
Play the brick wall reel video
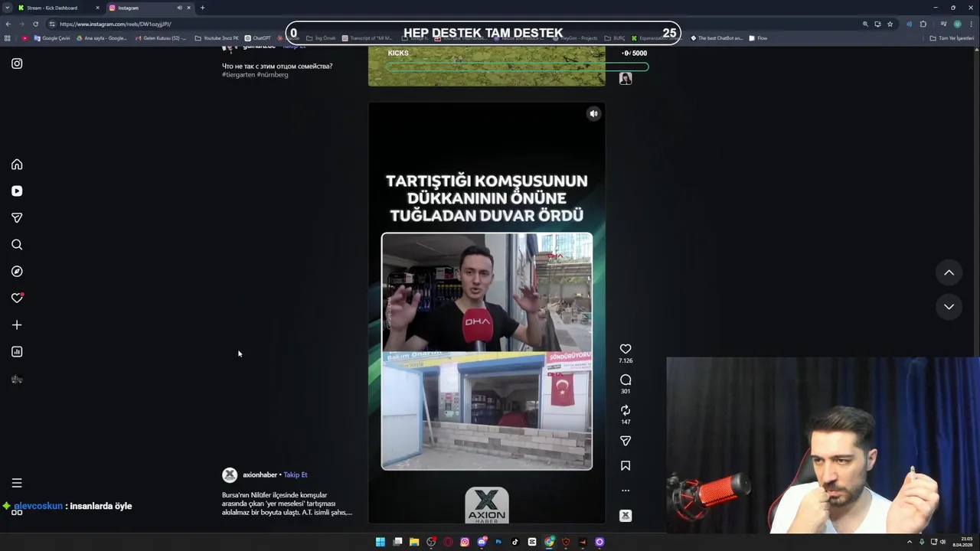click(487, 314)
